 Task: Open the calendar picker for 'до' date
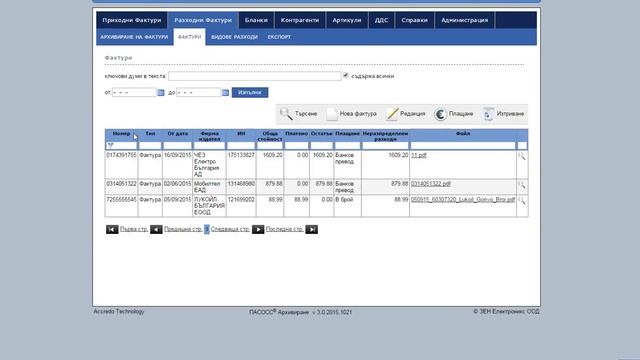(225, 93)
